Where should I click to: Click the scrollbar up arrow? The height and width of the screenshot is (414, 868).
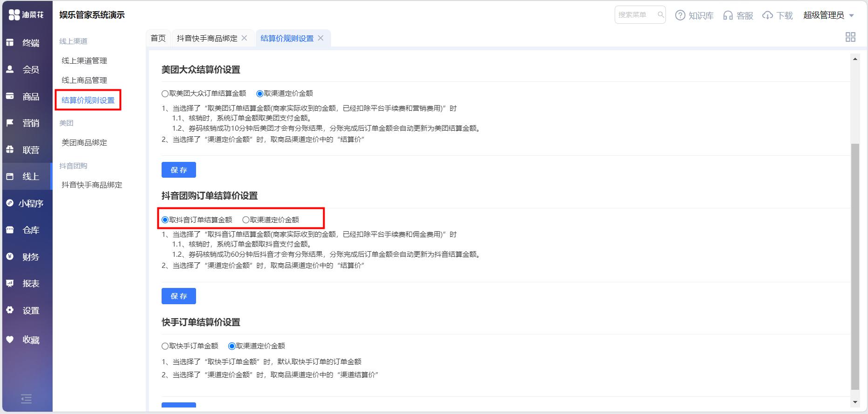click(x=855, y=59)
